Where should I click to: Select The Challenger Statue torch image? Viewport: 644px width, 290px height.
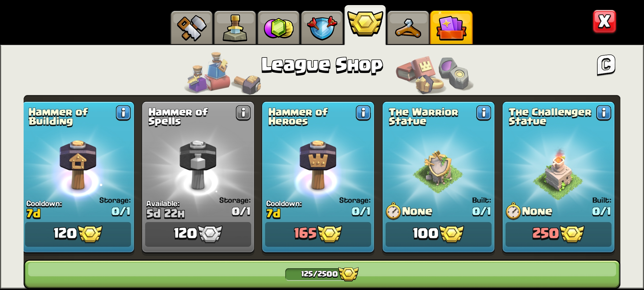558,173
